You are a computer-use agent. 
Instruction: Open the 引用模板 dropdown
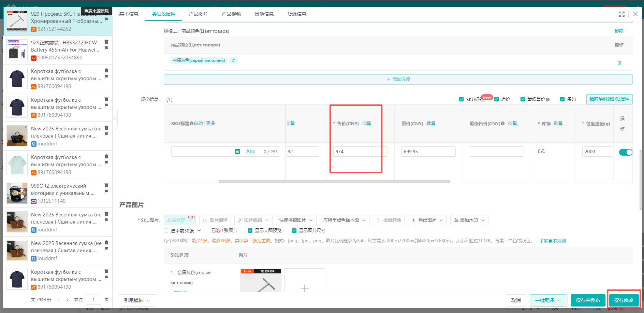[137, 300]
